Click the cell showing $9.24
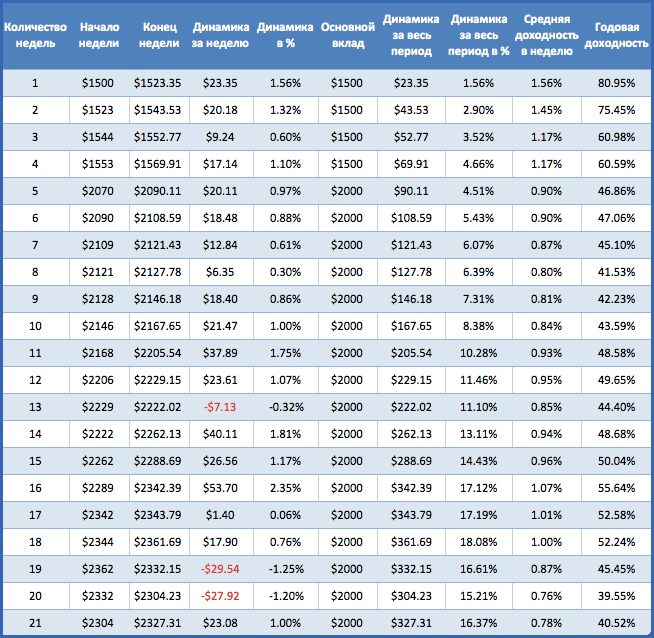The height and width of the screenshot is (638, 654). [x=220, y=137]
